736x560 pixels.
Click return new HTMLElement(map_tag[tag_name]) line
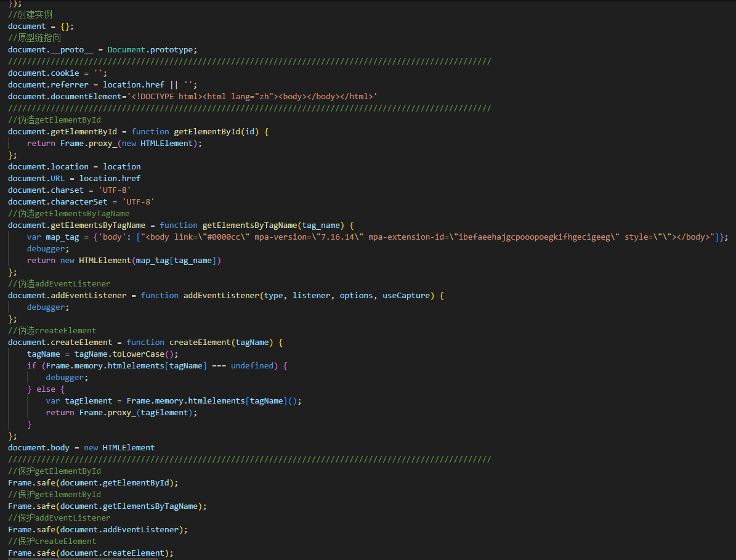coord(123,260)
